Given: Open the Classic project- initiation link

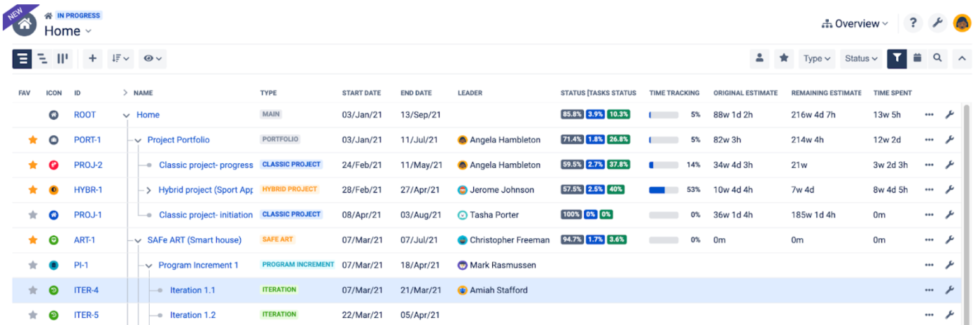Looking at the screenshot, I should 206,215.
